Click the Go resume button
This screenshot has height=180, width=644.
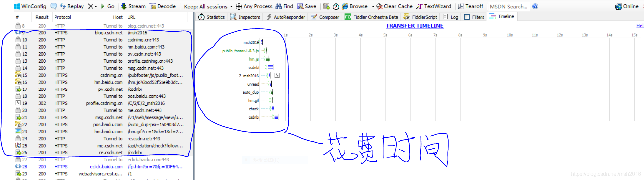pos(108,6)
